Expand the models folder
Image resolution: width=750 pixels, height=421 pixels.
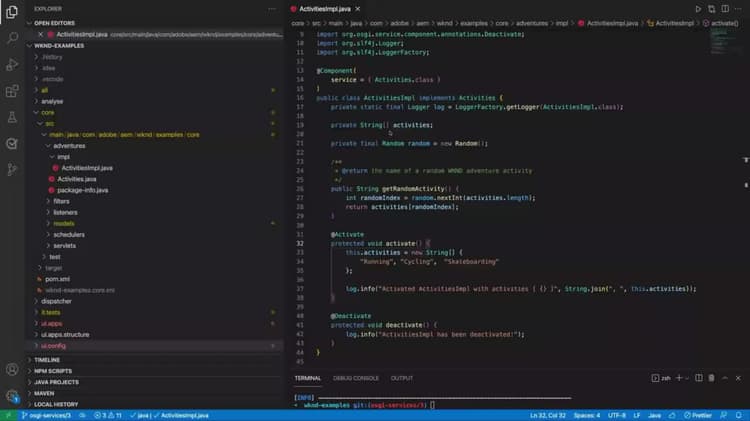coord(64,223)
